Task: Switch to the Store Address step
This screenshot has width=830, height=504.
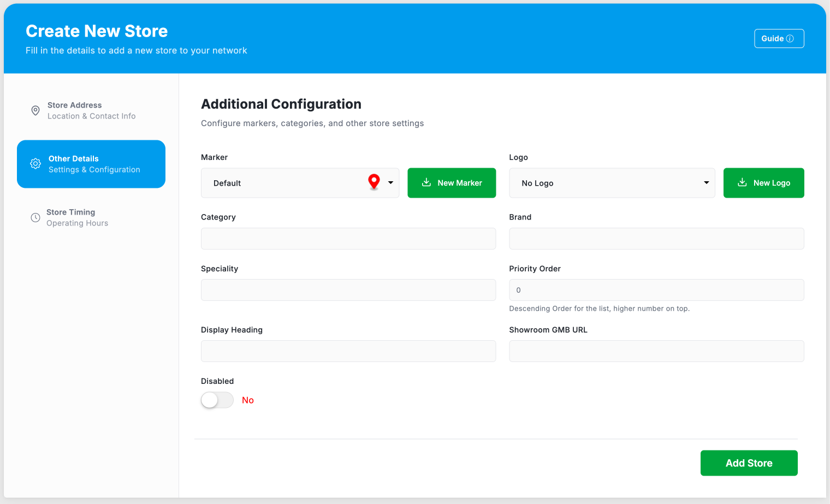Action: point(91,110)
